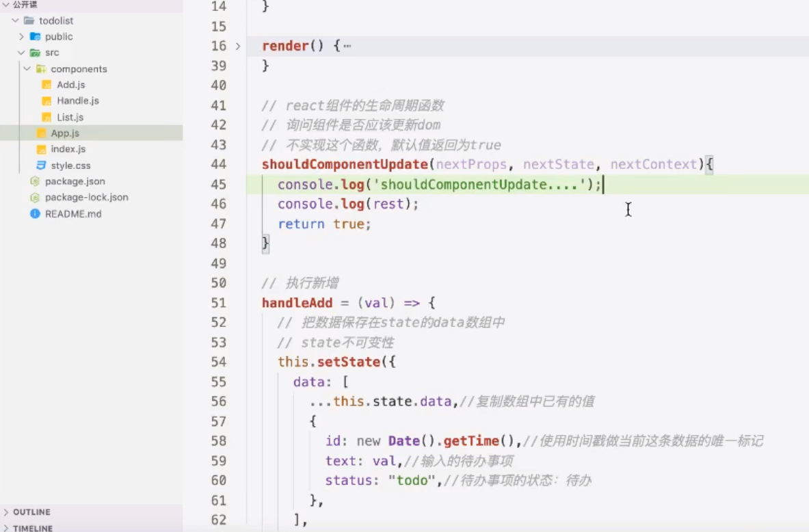The image size is (809, 532).
Task: Collapse the todolist project folder
Action: coord(15,20)
